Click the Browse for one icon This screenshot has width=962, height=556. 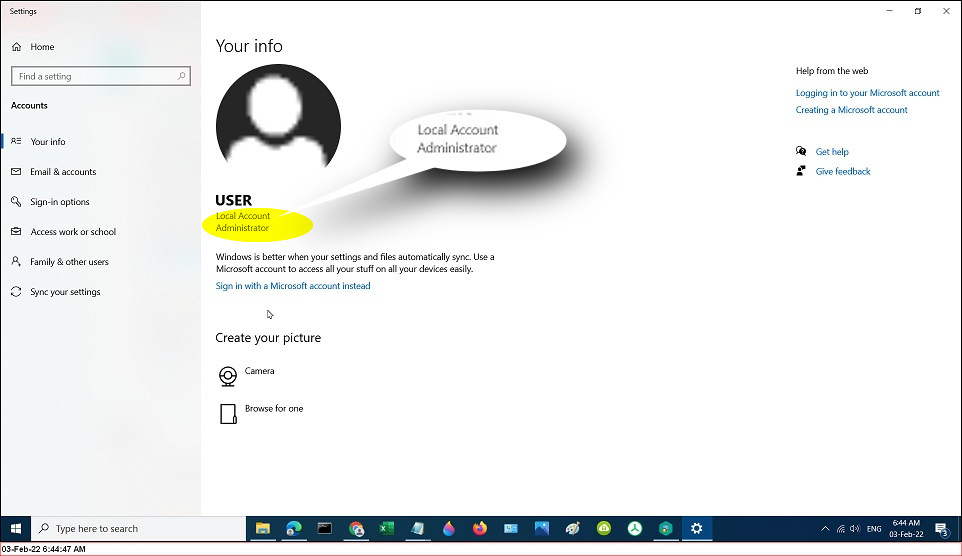point(228,414)
